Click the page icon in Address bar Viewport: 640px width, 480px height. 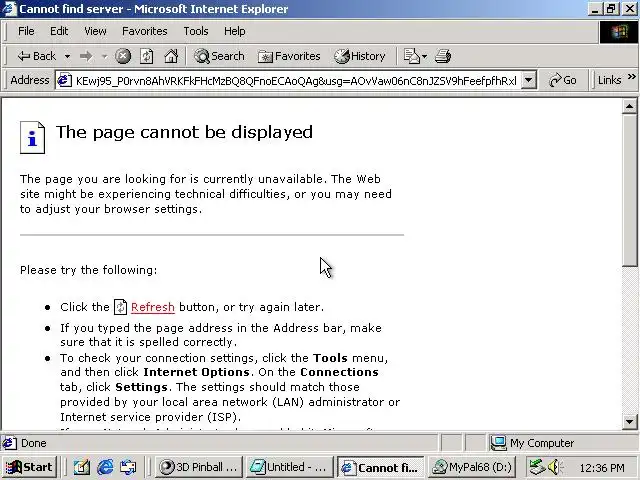(x=64, y=80)
